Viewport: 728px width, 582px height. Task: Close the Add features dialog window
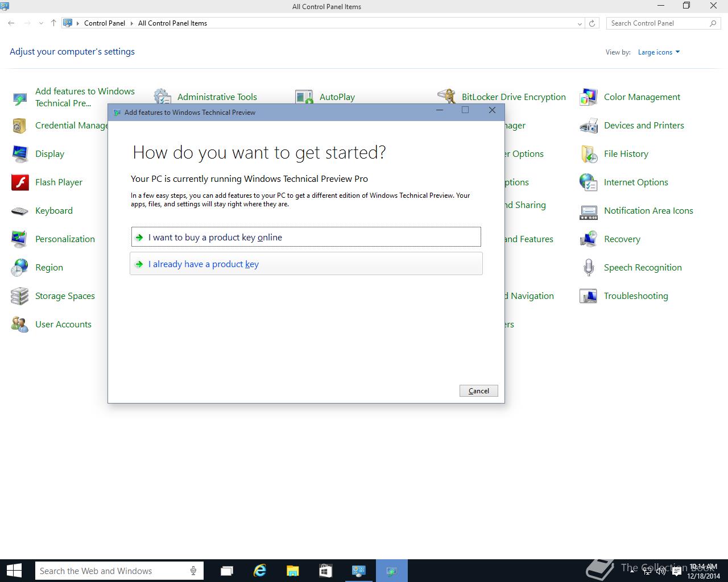[492, 110]
